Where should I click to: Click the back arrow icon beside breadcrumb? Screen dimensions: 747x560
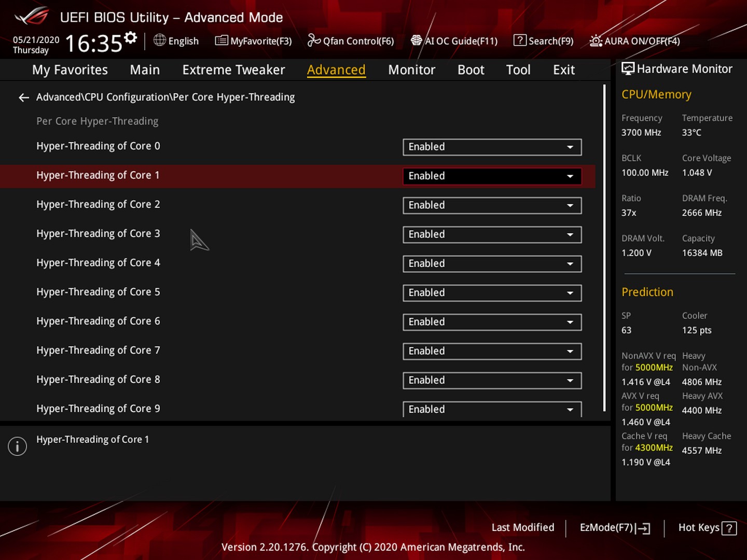click(23, 97)
